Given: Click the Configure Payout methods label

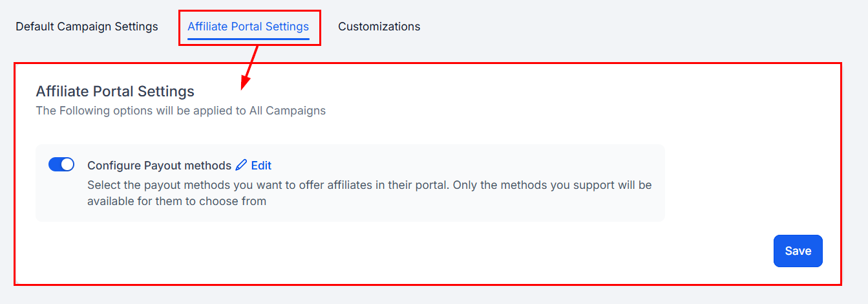Looking at the screenshot, I should tap(159, 166).
